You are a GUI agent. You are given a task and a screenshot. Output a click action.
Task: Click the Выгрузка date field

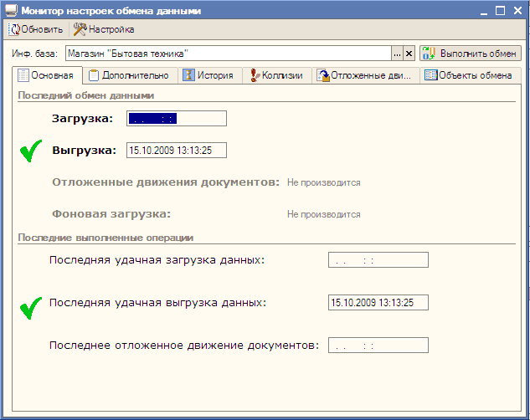[176, 151]
